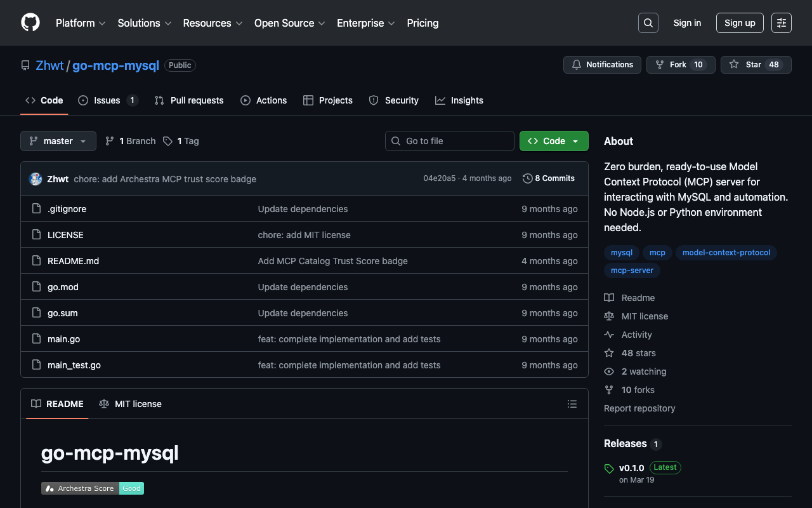The image size is (812, 508).
Task: Open the appearance settings icon in header
Action: tap(781, 23)
